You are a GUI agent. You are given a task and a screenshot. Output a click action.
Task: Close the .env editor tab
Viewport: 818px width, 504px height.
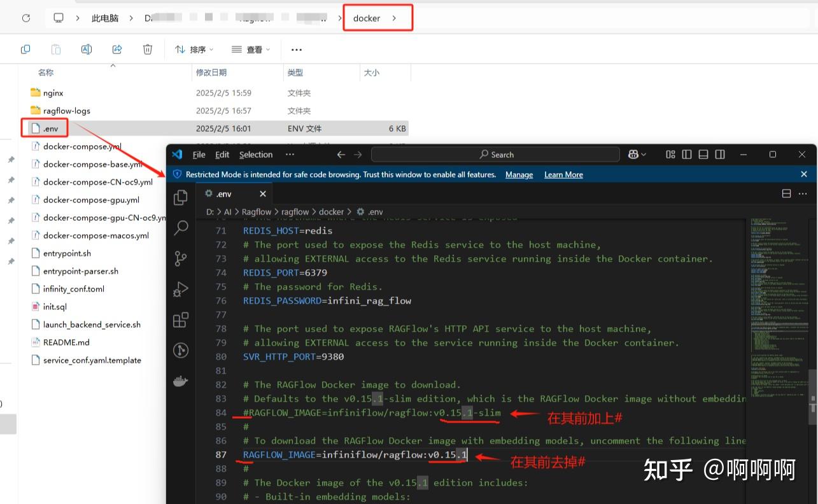[x=263, y=194]
